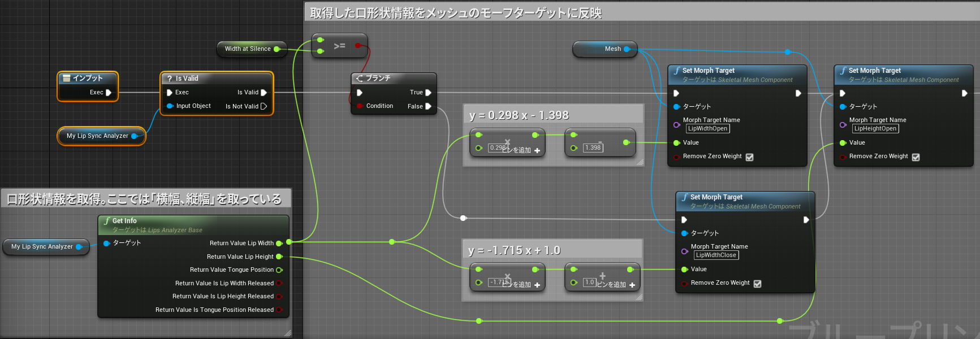Select the LipWidthClose Set Morph Target header
Image resolution: width=980 pixels, height=339 pixels.
(x=745, y=201)
